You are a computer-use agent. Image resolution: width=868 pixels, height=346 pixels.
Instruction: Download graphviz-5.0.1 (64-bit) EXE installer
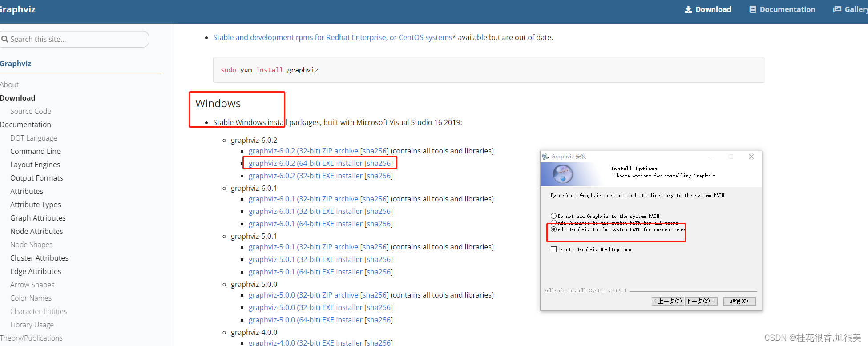coord(306,272)
